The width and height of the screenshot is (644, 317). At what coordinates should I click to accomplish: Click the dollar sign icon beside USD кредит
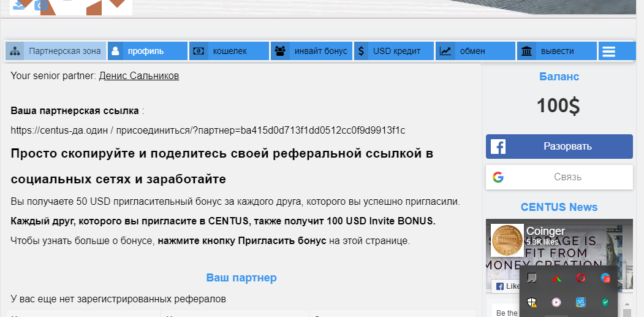361,51
